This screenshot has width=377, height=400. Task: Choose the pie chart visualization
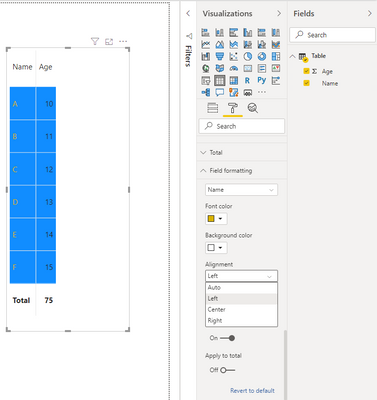[x=247, y=57]
